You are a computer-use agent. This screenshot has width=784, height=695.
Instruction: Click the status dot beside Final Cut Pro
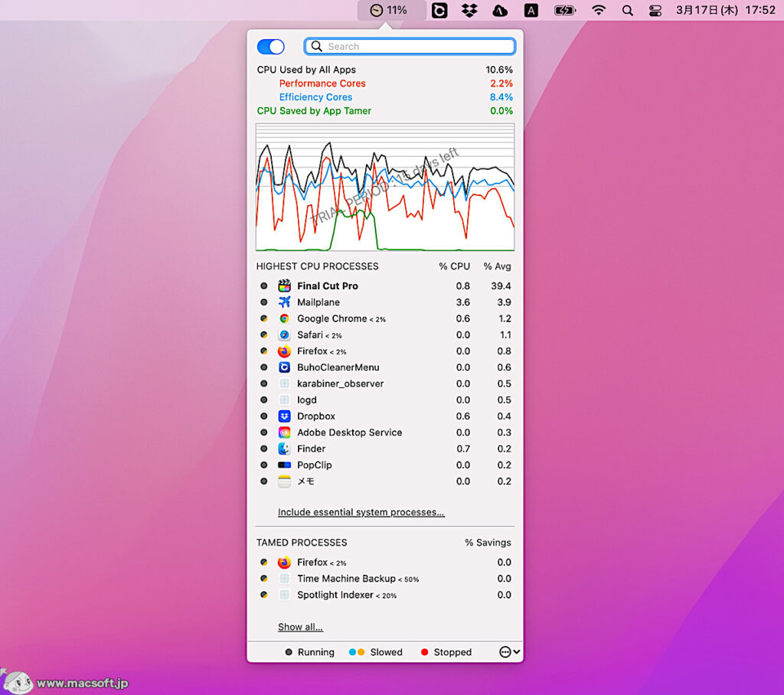click(x=264, y=286)
